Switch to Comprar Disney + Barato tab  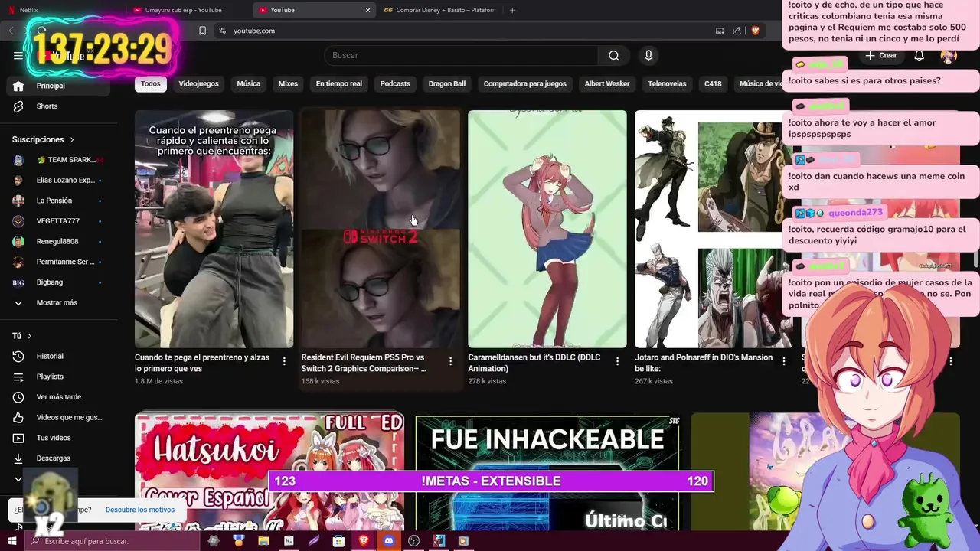pos(440,10)
